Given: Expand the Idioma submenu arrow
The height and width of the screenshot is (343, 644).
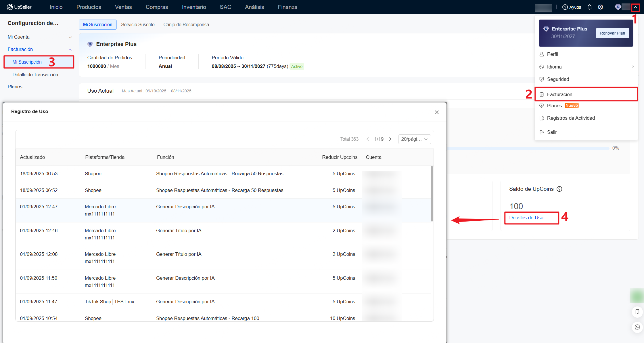Looking at the screenshot, I should click(x=633, y=66).
